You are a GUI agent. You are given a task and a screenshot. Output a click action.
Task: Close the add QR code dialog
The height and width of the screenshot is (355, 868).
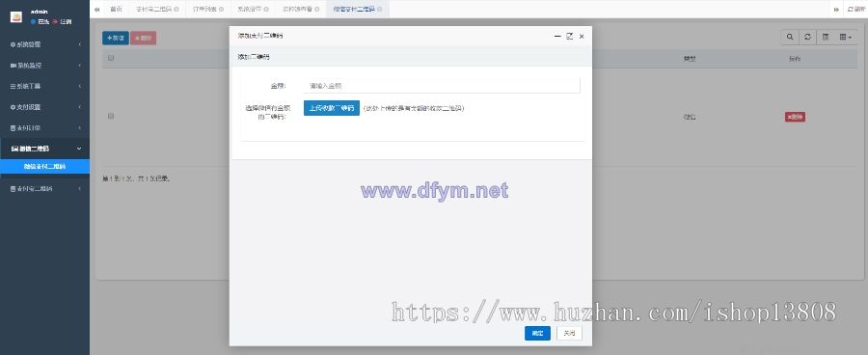click(x=582, y=37)
